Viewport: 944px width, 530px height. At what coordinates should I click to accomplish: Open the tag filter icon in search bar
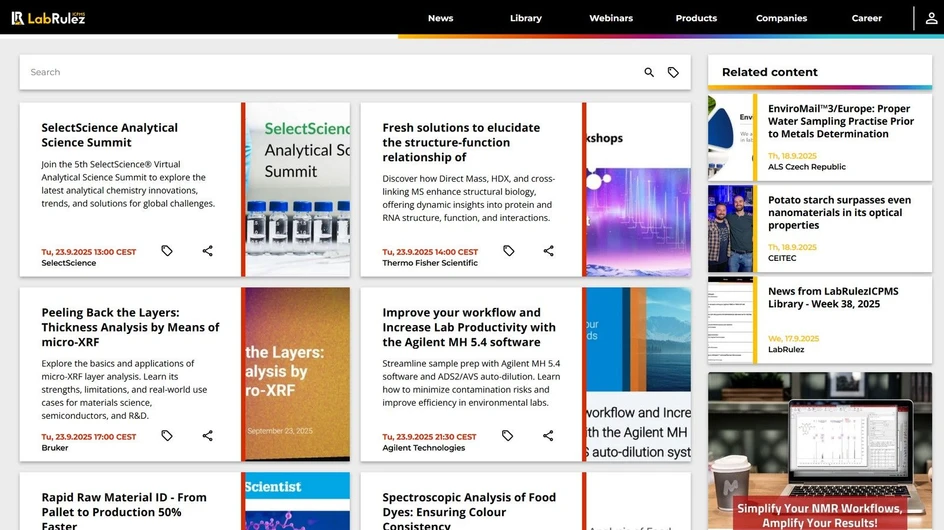tap(673, 72)
